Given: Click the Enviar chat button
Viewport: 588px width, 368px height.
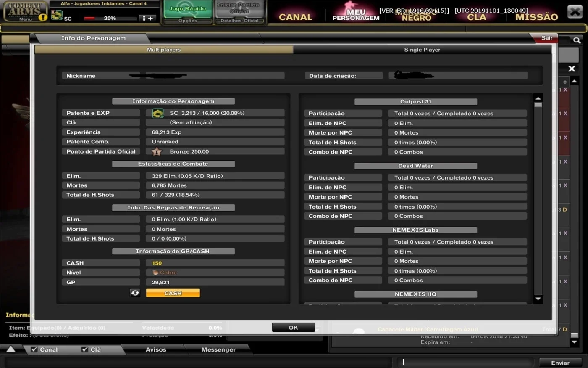Looking at the screenshot, I should (x=560, y=363).
